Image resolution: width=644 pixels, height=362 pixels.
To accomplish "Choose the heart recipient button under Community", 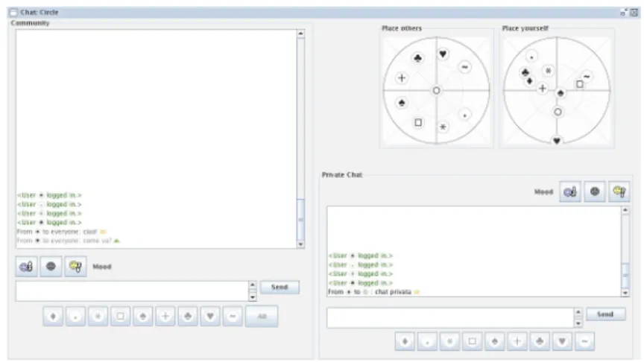I will click(x=210, y=317).
